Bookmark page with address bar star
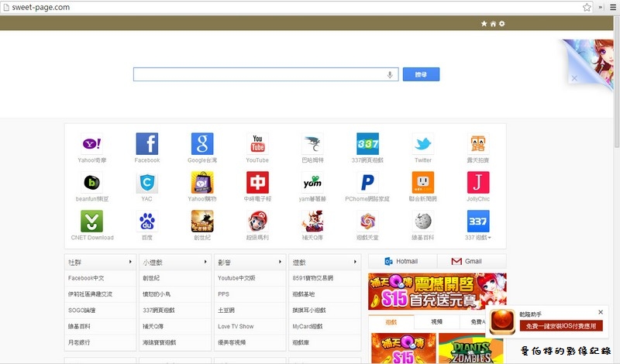The height and width of the screenshot is (364, 620). pos(587,7)
